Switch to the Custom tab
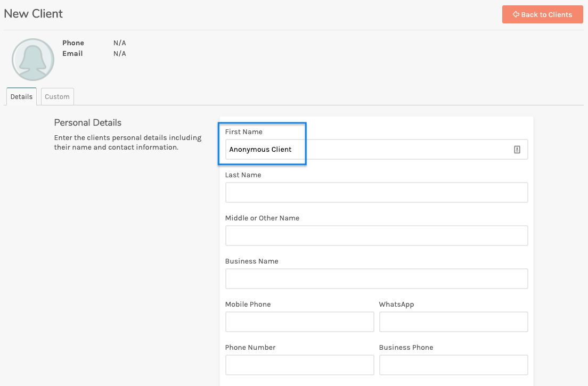588x386 pixels. (57, 97)
